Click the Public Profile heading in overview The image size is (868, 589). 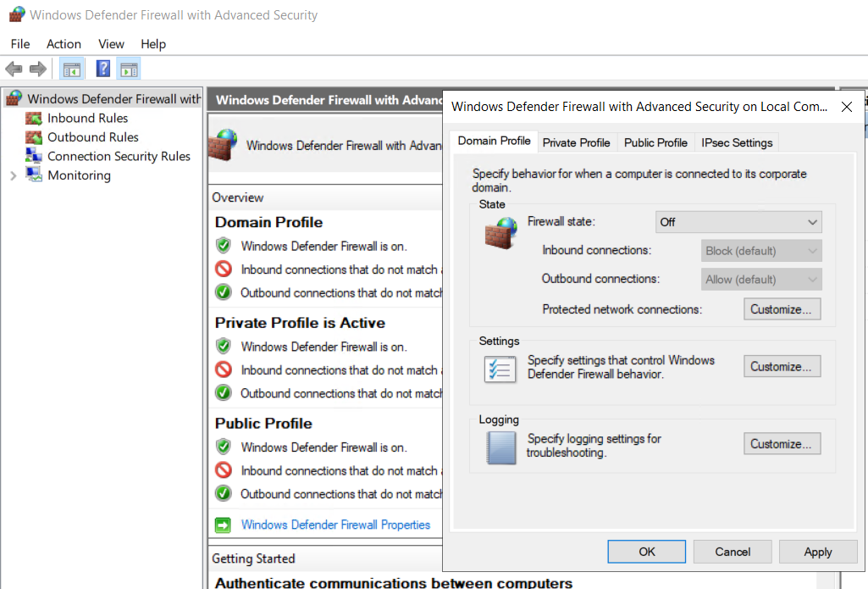tap(263, 424)
